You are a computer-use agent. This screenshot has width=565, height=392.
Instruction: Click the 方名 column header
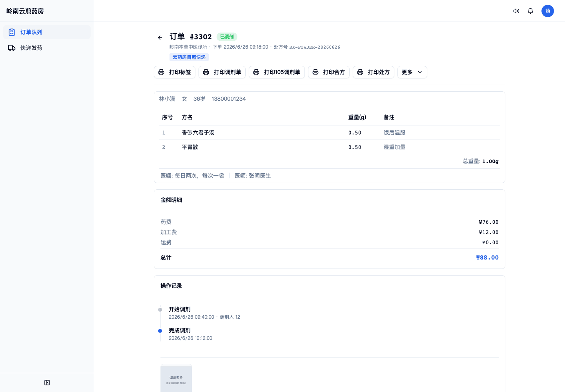(x=187, y=117)
